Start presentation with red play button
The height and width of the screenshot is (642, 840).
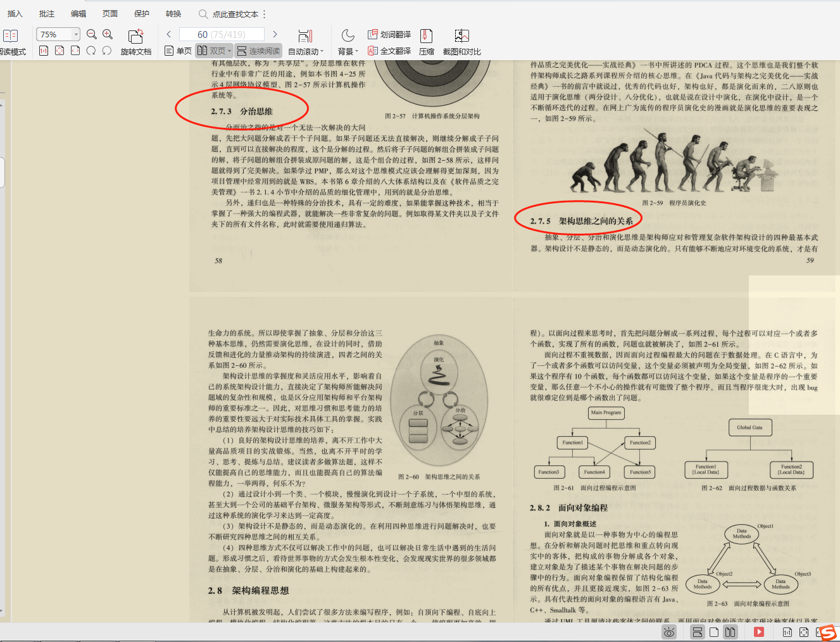coord(759,632)
